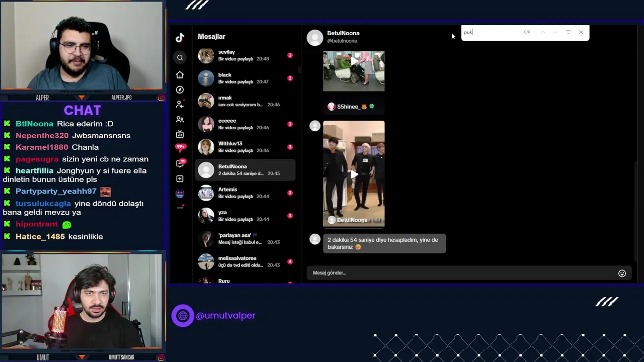Open the emoji picker in message box
The image size is (644, 362).
(x=622, y=273)
